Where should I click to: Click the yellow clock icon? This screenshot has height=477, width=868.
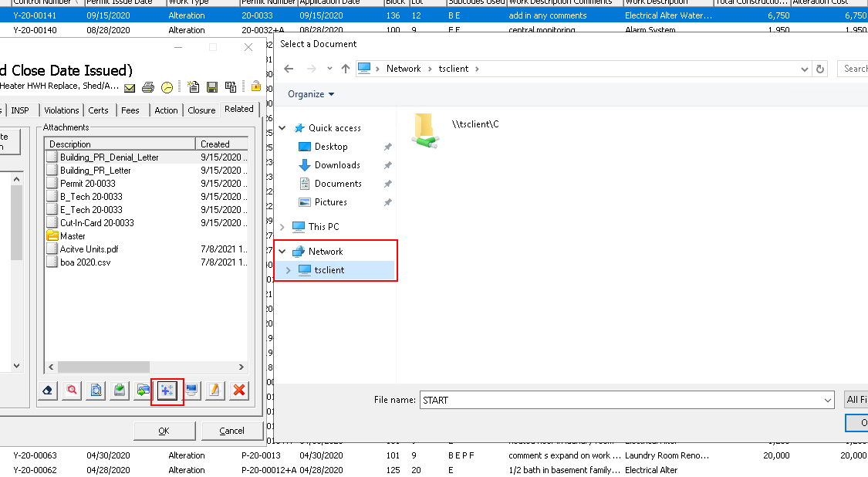coord(167,87)
